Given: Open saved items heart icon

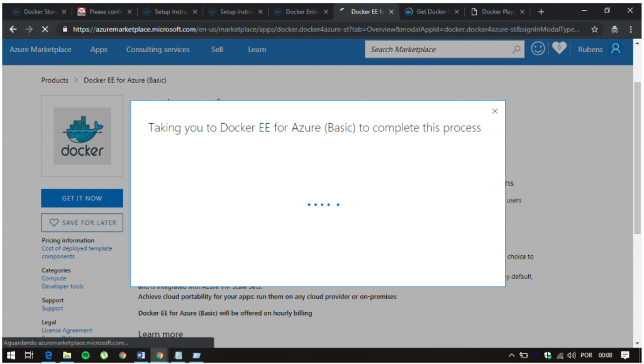Looking at the screenshot, I should coord(558,49).
